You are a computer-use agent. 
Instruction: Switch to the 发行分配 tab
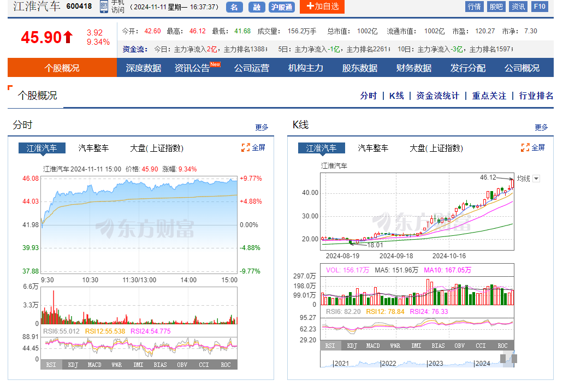pos(468,68)
